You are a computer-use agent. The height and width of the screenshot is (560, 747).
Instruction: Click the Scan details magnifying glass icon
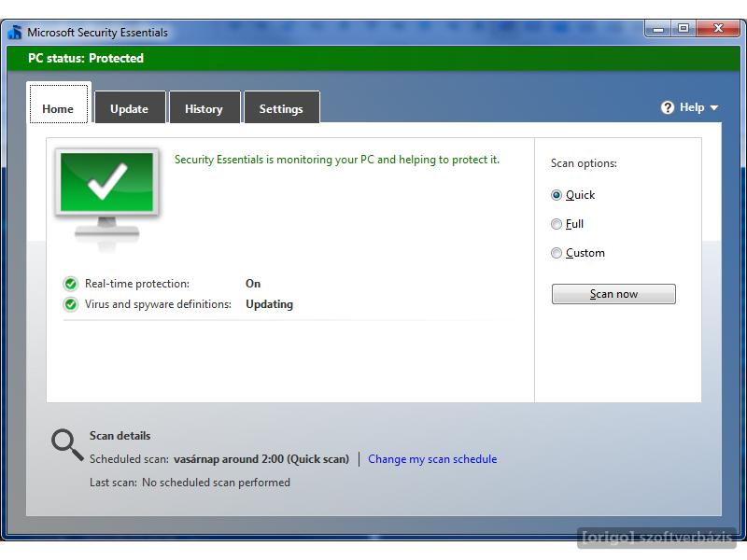(67, 445)
